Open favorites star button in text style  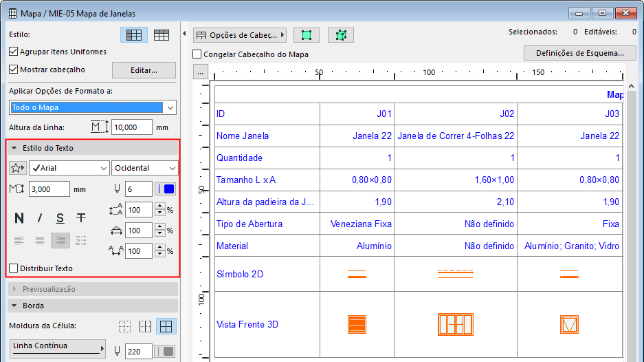18,168
